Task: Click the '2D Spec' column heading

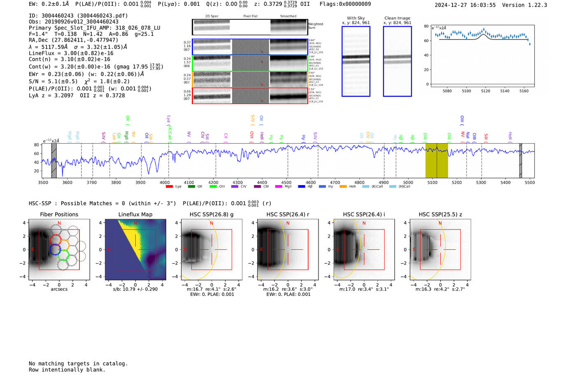Action: pyautogui.click(x=212, y=16)
